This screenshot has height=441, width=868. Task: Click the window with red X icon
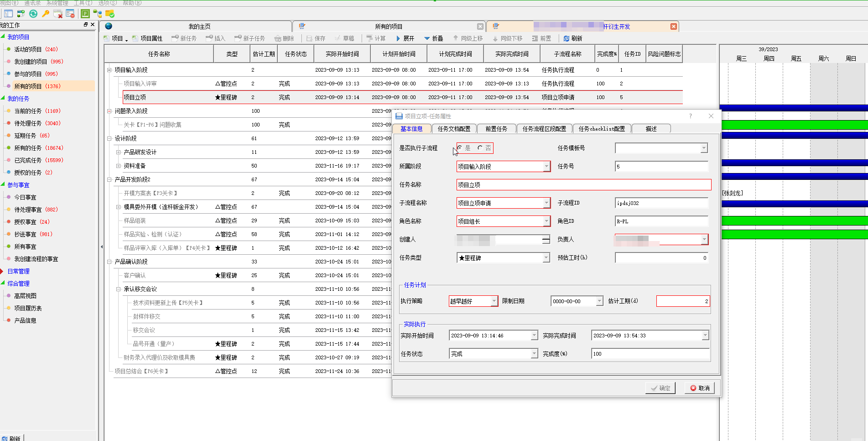click(x=58, y=14)
